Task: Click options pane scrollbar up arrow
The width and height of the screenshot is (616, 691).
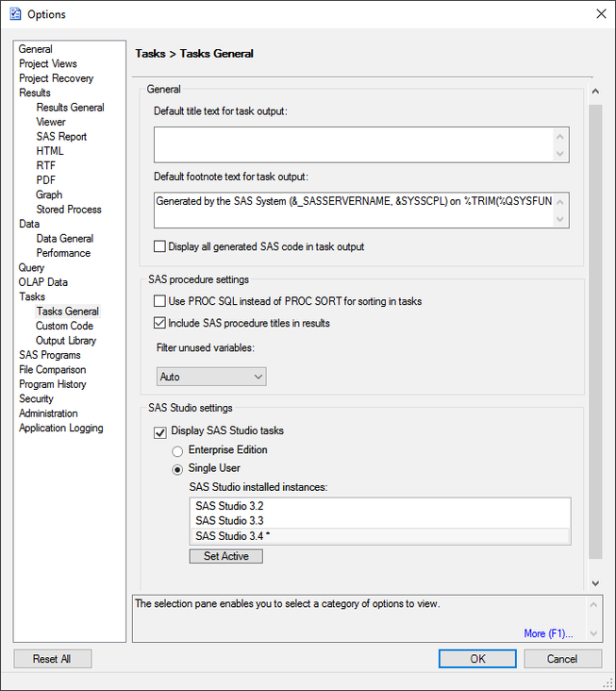Action: click(595, 92)
